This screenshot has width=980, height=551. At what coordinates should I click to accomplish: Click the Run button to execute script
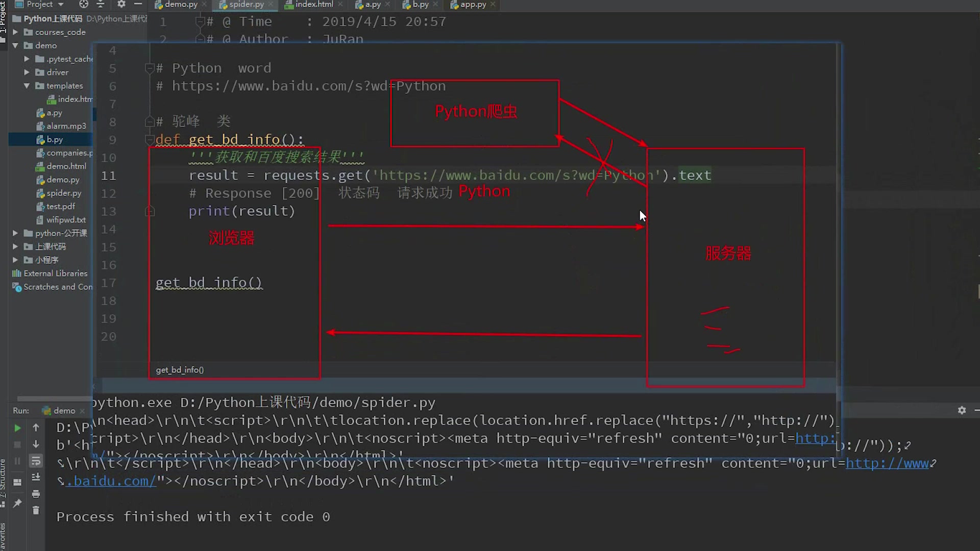pyautogui.click(x=17, y=427)
